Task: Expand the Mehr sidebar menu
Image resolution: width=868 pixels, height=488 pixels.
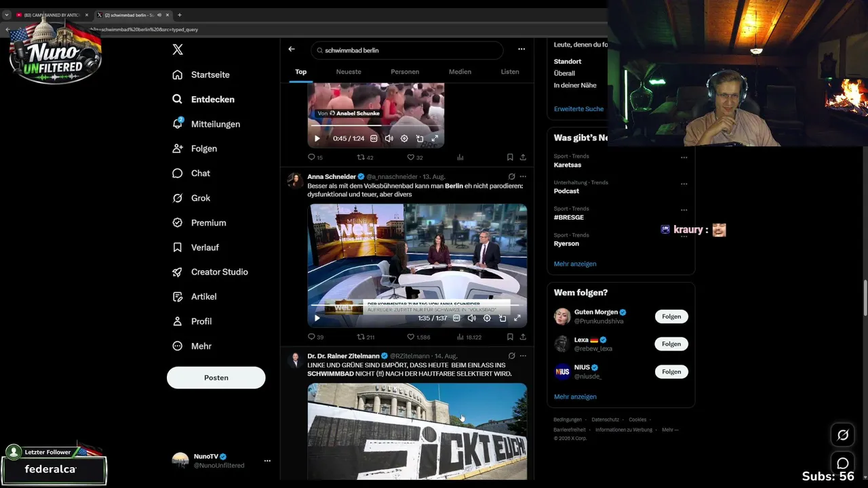Action: (192, 346)
